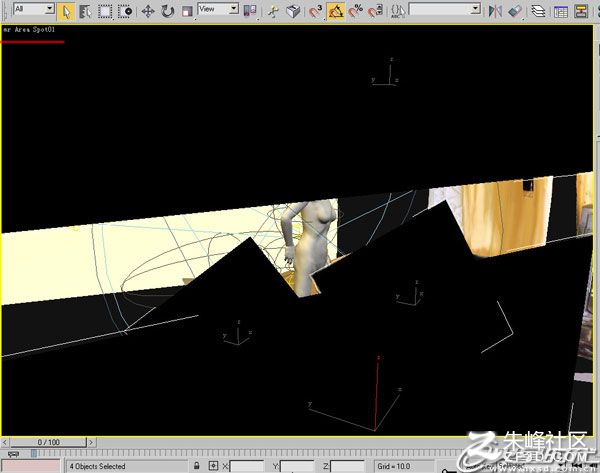Viewport: 600px width, 473px height.
Task: Click the X coordinate input field
Action: (246, 466)
